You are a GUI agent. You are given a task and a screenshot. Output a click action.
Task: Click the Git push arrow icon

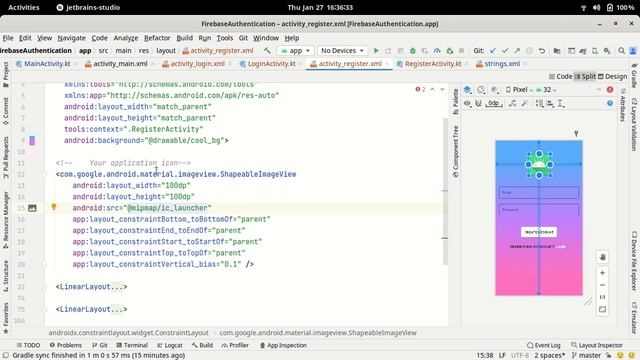(517, 51)
